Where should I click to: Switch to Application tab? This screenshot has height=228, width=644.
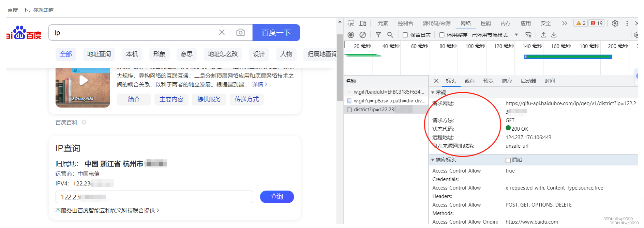click(x=525, y=23)
